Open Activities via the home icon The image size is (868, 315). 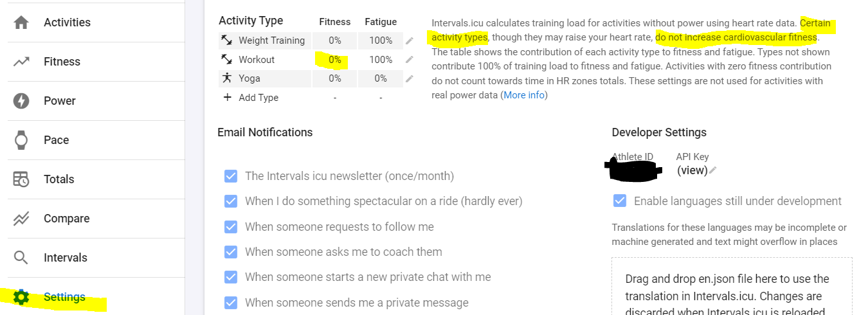(21, 22)
